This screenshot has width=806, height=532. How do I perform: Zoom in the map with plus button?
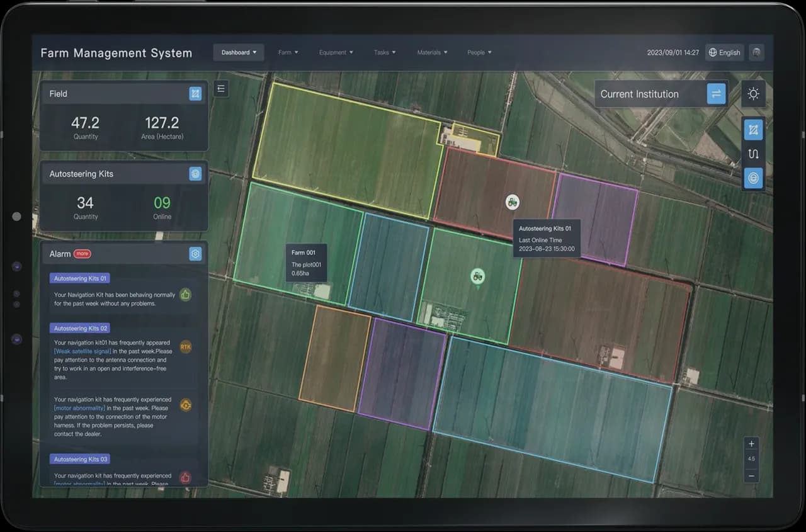(x=751, y=443)
